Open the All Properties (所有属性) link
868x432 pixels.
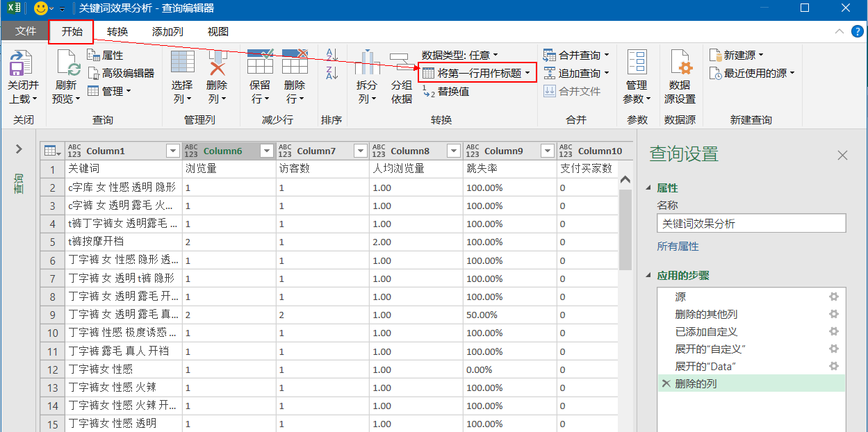[x=678, y=247]
